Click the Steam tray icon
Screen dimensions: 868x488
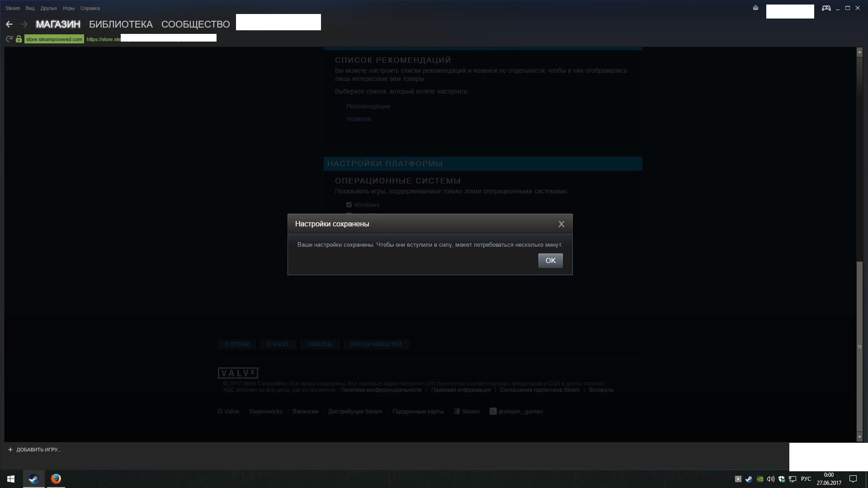click(x=749, y=479)
